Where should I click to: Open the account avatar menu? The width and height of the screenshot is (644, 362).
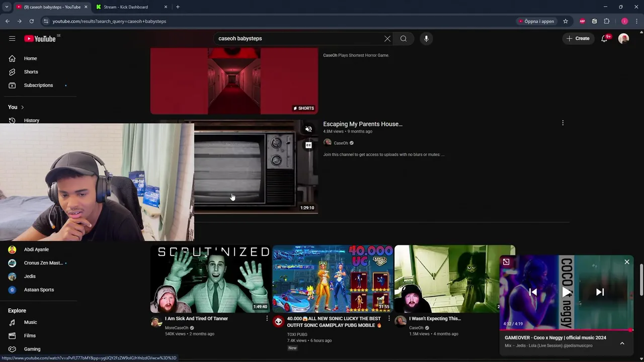click(624, 39)
